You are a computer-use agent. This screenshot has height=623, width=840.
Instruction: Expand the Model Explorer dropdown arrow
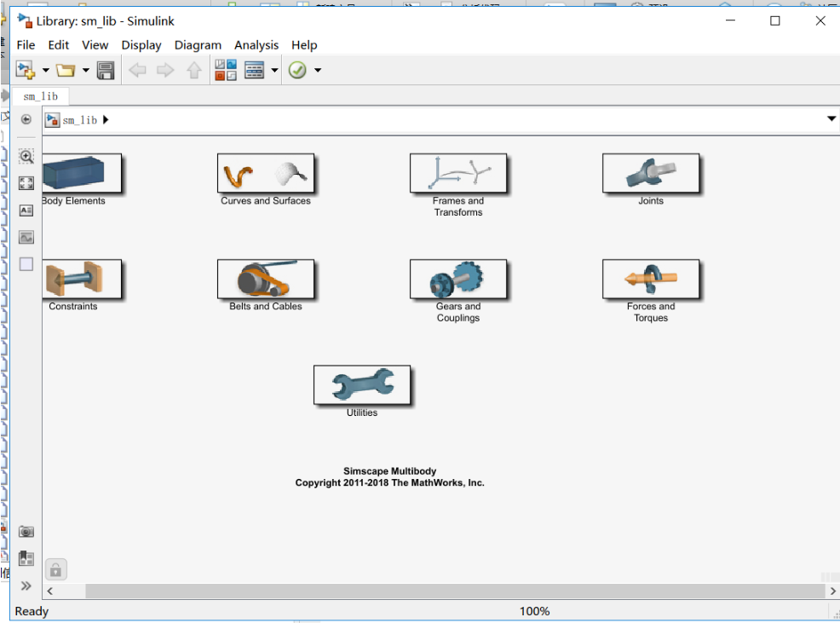coord(274,70)
